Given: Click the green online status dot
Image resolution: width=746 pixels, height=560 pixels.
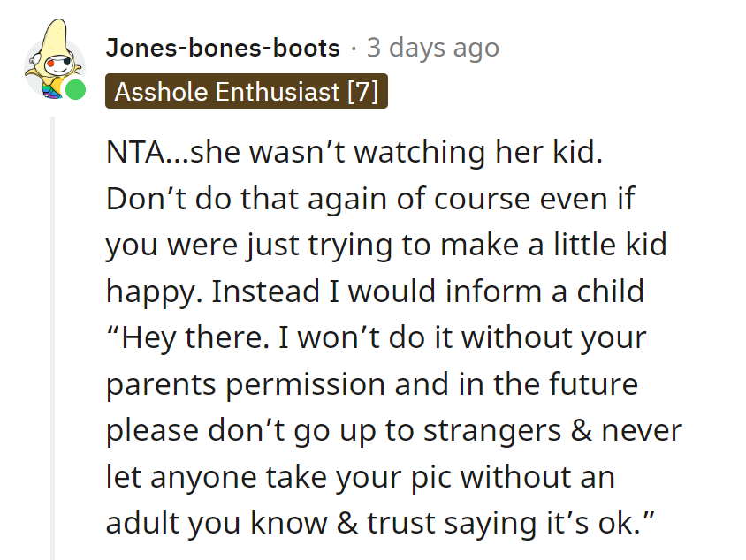Looking at the screenshot, I should click(76, 89).
